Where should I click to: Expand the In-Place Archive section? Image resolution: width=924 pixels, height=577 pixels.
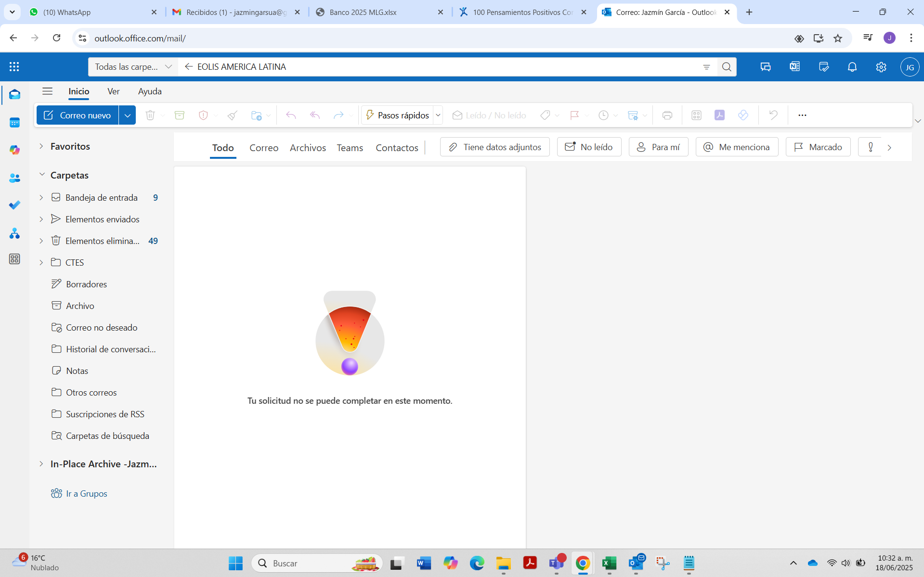41,464
